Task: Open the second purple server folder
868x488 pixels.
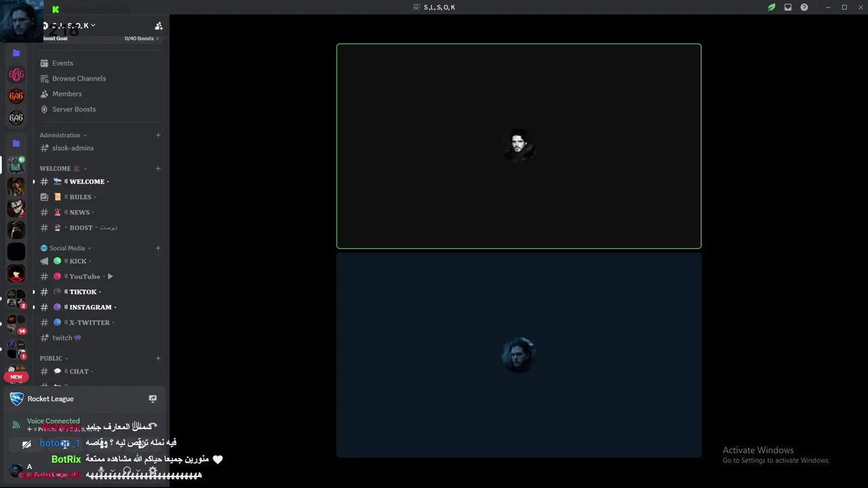Action: point(16,143)
